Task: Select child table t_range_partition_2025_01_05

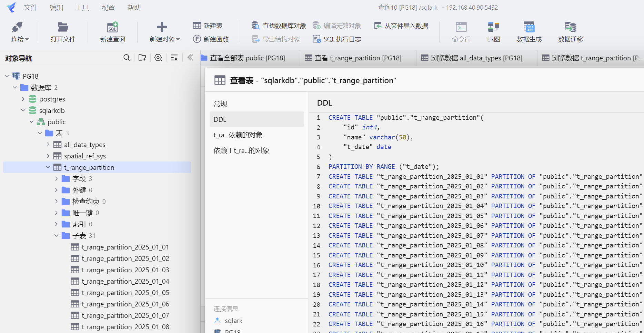Action: pos(125,292)
